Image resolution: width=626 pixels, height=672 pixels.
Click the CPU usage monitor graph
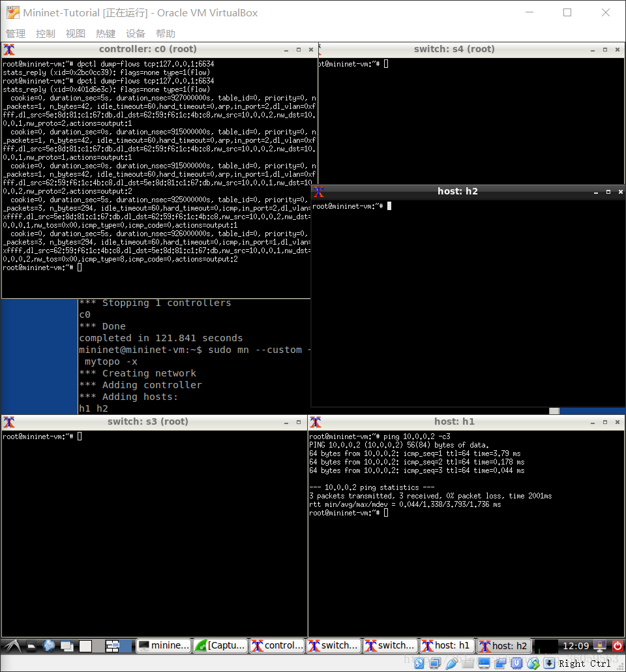point(546,647)
